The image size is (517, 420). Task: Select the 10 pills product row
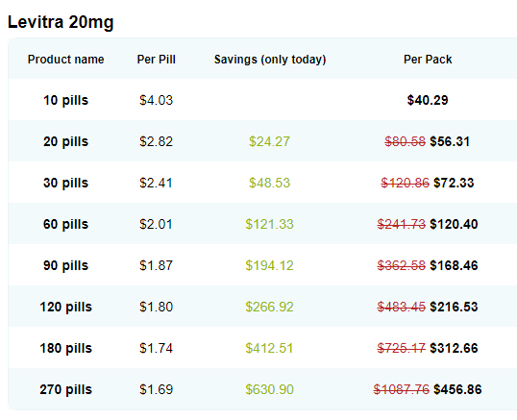(x=262, y=100)
